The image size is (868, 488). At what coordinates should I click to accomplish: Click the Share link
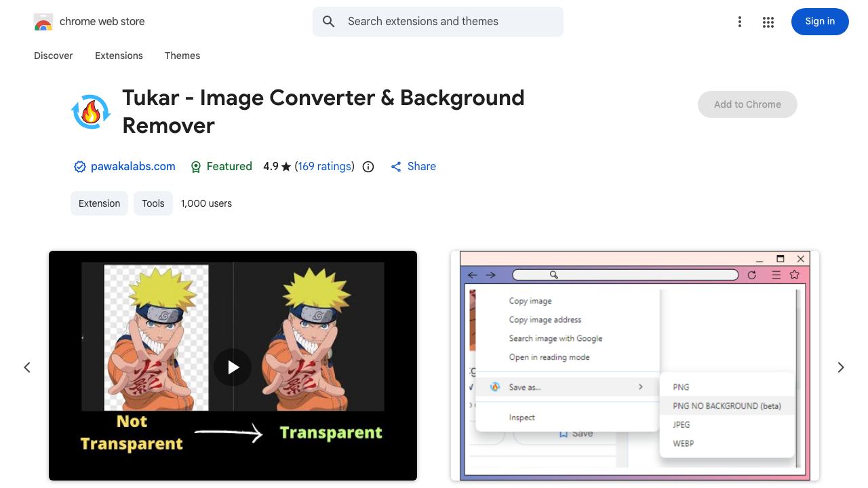[x=413, y=167]
